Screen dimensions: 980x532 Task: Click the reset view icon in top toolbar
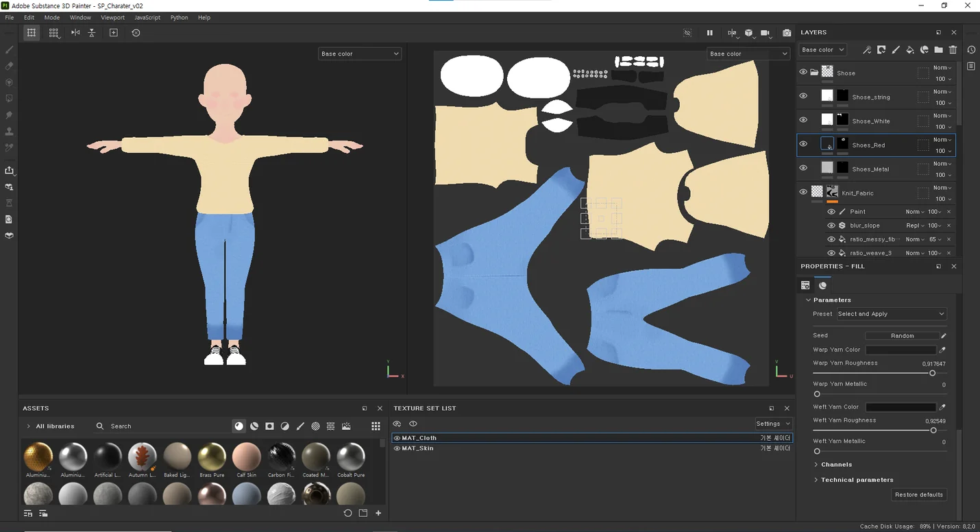[136, 32]
